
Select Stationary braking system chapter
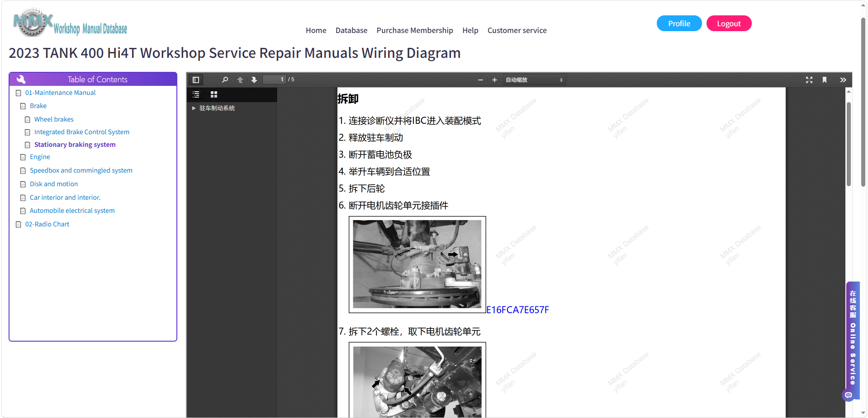[x=75, y=145]
